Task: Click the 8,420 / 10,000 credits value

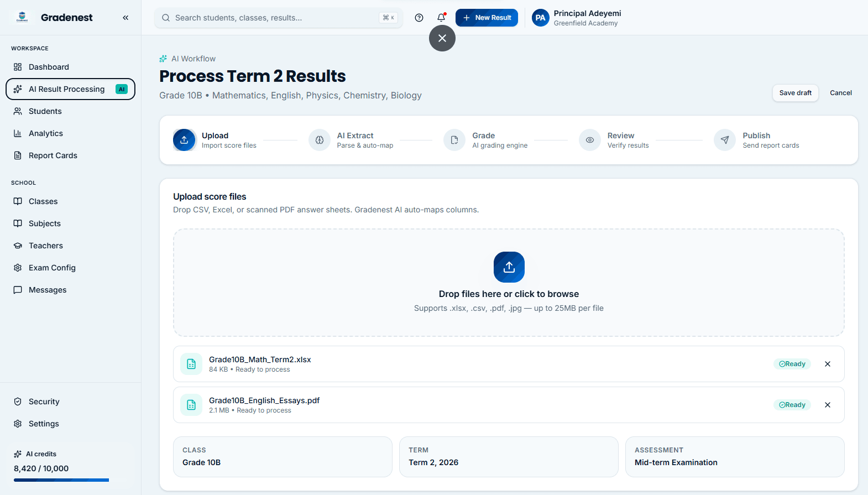Action: (x=41, y=468)
